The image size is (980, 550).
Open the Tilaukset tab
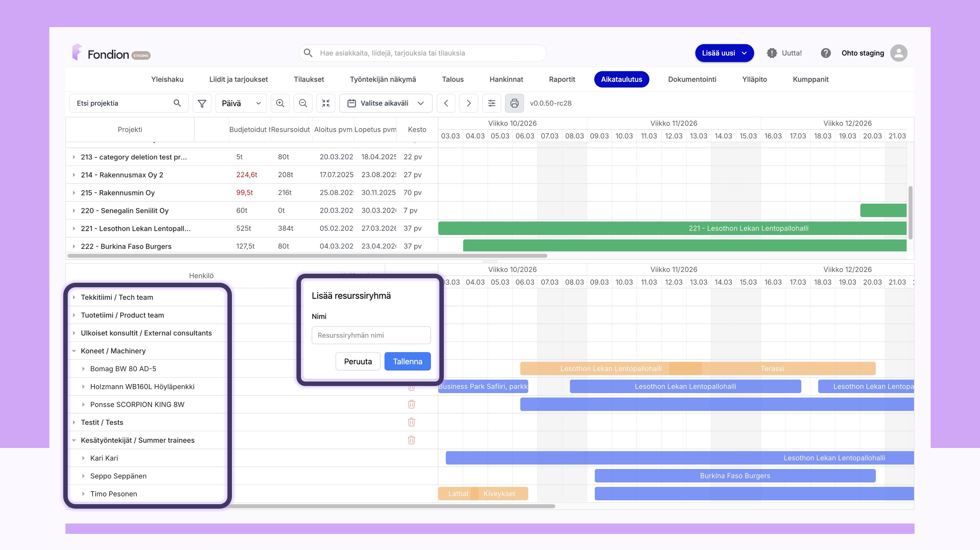coord(308,79)
